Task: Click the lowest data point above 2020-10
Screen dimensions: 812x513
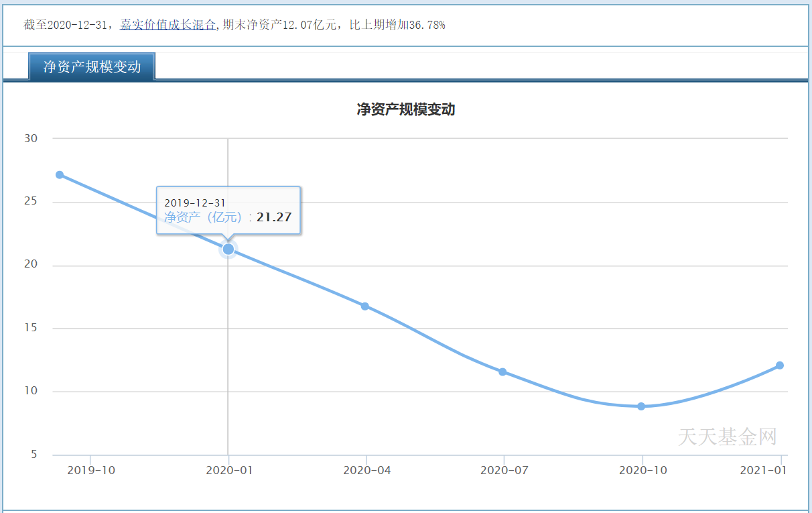Action: pos(641,406)
